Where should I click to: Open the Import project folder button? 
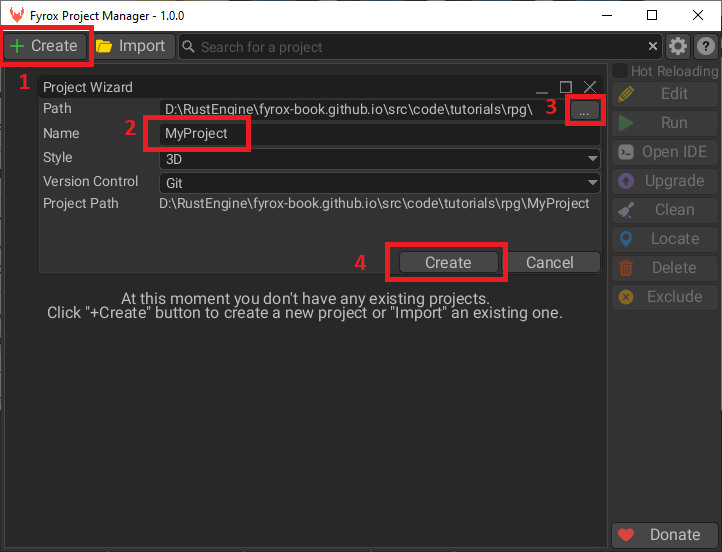point(132,46)
